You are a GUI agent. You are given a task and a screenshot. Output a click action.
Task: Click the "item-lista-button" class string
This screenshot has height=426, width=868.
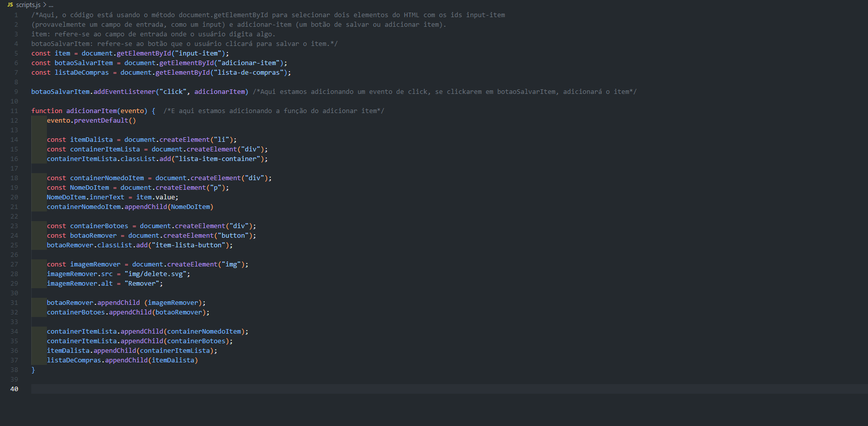(189, 245)
